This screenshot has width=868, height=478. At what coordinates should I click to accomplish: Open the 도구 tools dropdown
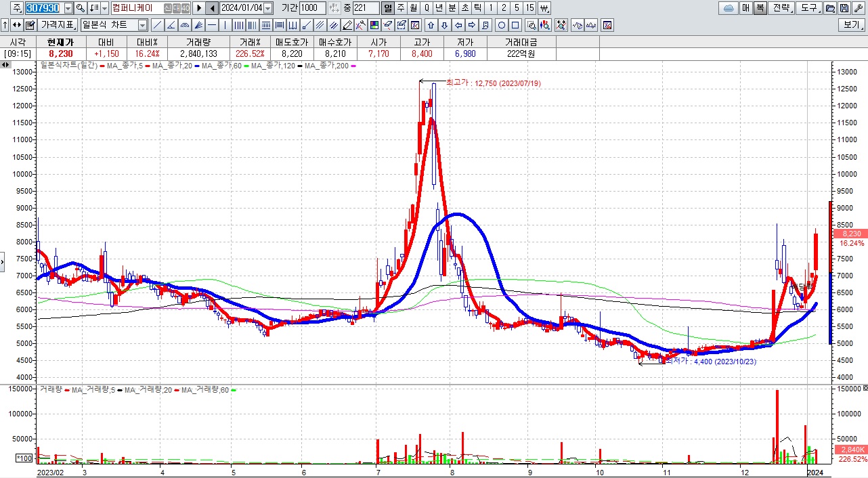(809, 8)
